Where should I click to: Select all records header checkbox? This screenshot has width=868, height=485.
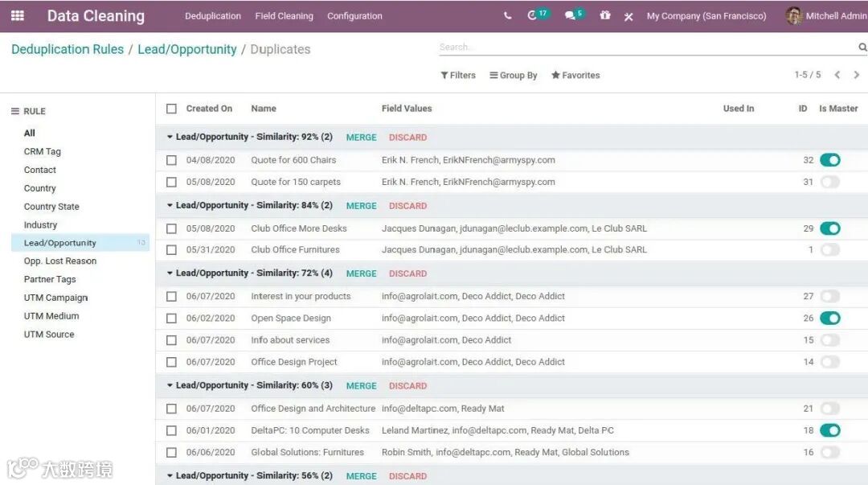pyautogui.click(x=172, y=109)
